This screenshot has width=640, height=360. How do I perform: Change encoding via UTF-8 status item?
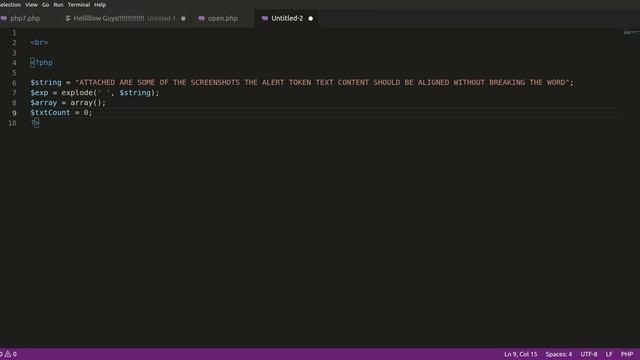pos(589,354)
